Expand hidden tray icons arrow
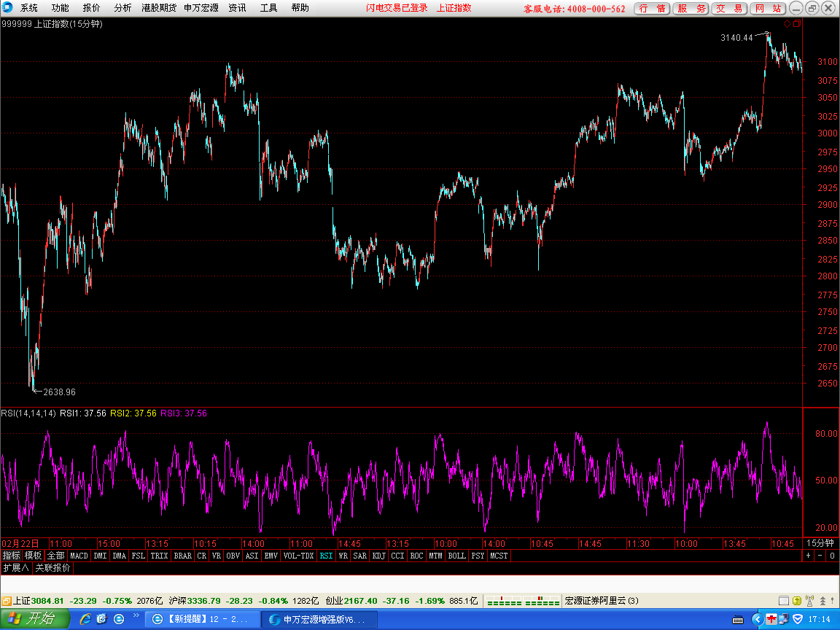 click(x=758, y=619)
